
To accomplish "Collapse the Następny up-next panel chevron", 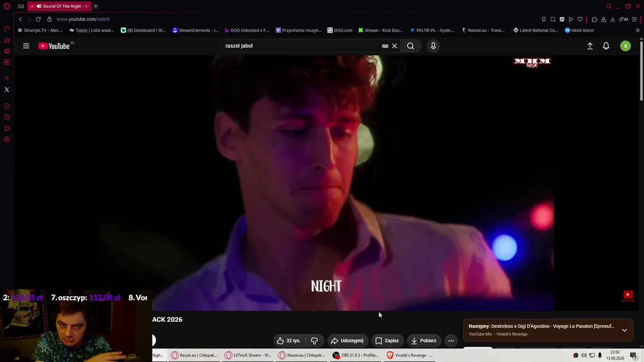I will [624, 330].
